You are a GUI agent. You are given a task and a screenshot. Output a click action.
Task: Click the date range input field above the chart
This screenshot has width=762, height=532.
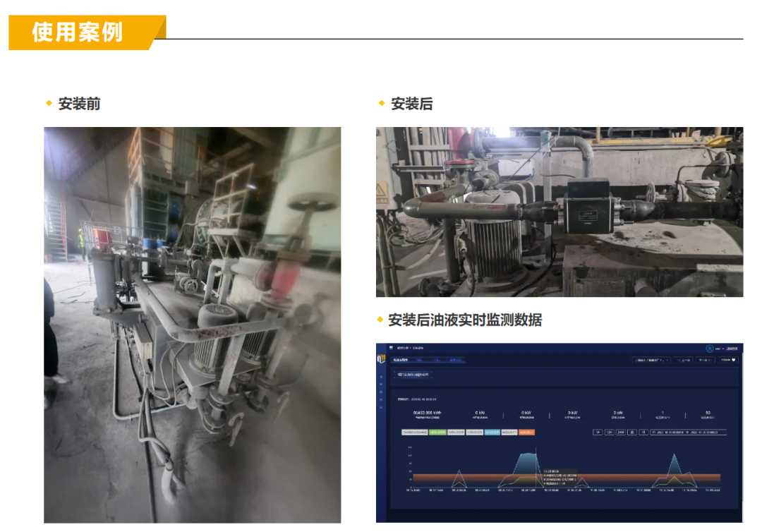coord(689,433)
